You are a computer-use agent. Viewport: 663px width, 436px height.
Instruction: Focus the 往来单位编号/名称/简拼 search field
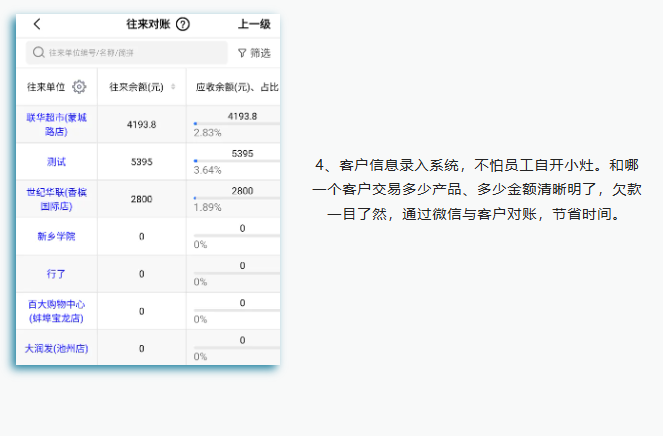pos(126,52)
